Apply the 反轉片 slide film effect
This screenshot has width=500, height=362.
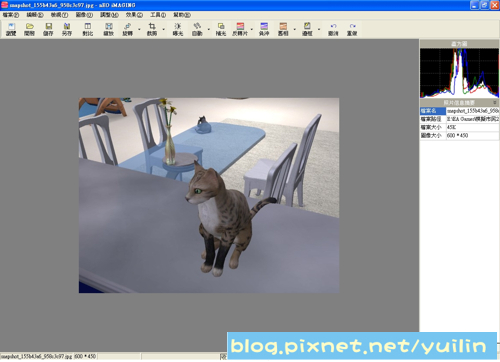pos(240,29)
